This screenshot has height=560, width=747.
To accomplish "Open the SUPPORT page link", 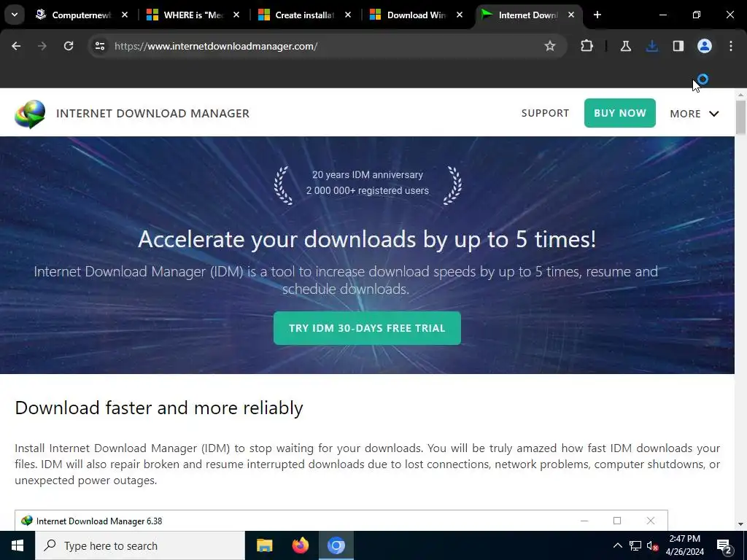I will pos(545,113).
